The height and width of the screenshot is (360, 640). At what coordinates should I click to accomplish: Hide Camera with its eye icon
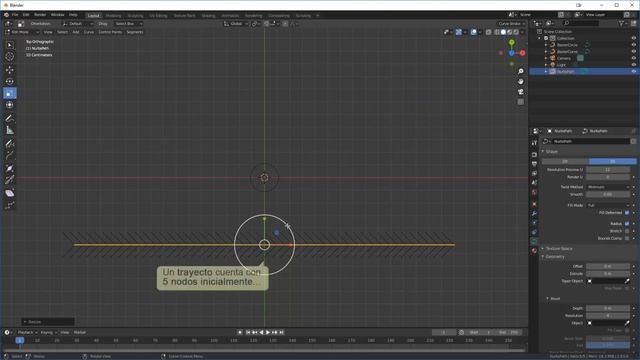point(634,58)
